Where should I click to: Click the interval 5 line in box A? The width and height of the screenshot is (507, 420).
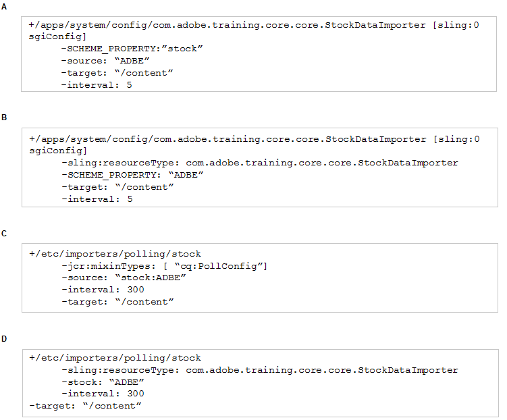pos(97,85)
